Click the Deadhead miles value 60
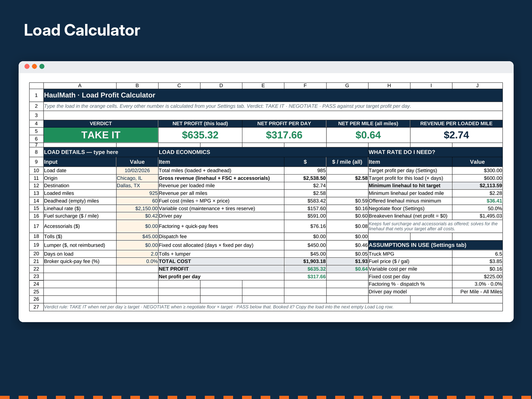The height and width of the screenshot is (399, 532). (x=137, y=201)
